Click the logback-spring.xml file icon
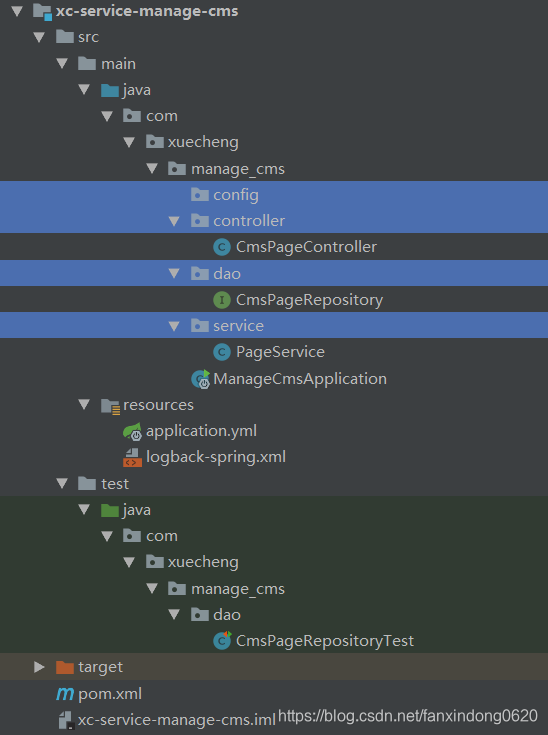Image resolution: width=548 pixels, height=735 pixels. pos(132,458)
